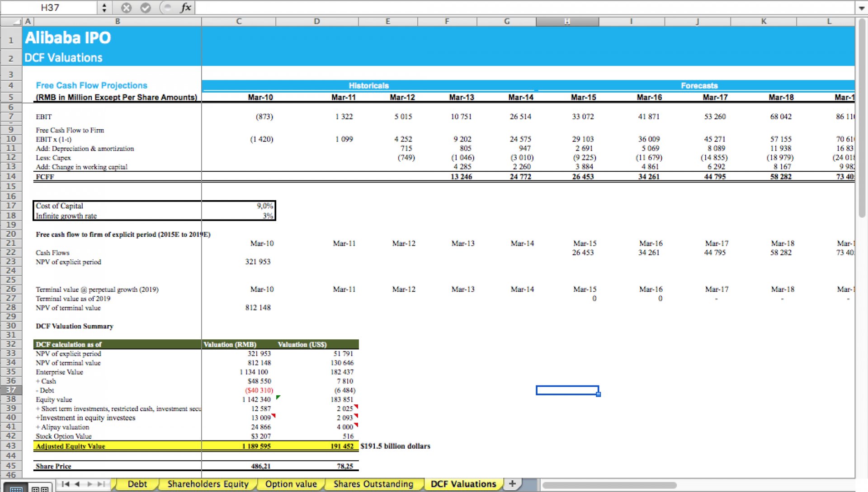
Task: Click the Valuation (RMB) column header
Action: [x=230, y=344]
